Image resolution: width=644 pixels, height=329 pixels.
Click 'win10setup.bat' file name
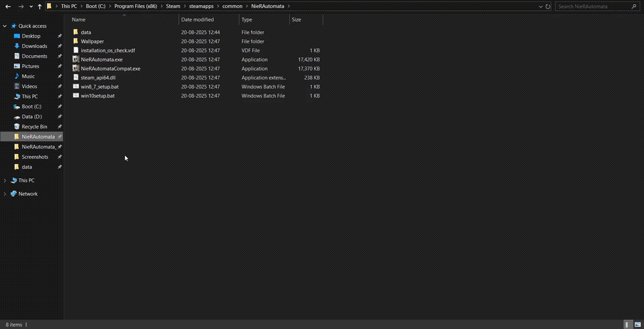click(98, 96)
